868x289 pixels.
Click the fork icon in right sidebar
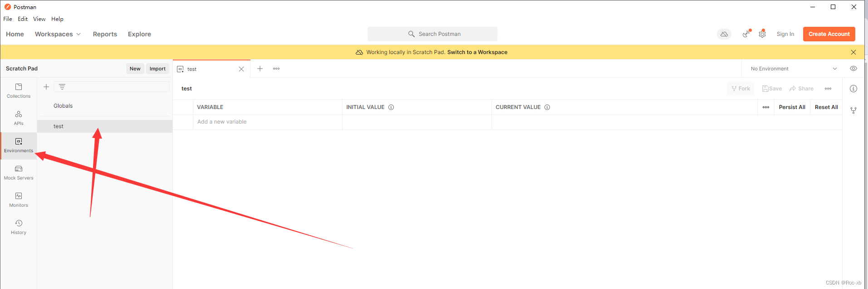coord(853,110)
